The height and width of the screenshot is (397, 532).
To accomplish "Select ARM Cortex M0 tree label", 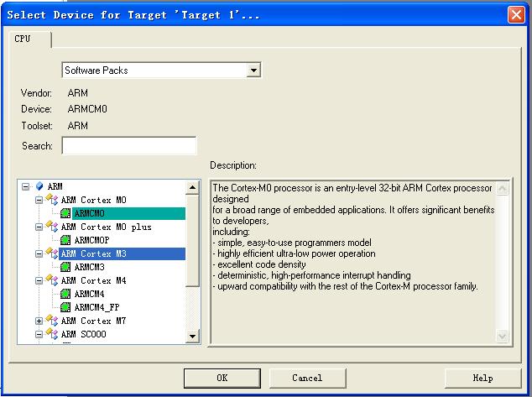I will (x=94, y=200).
